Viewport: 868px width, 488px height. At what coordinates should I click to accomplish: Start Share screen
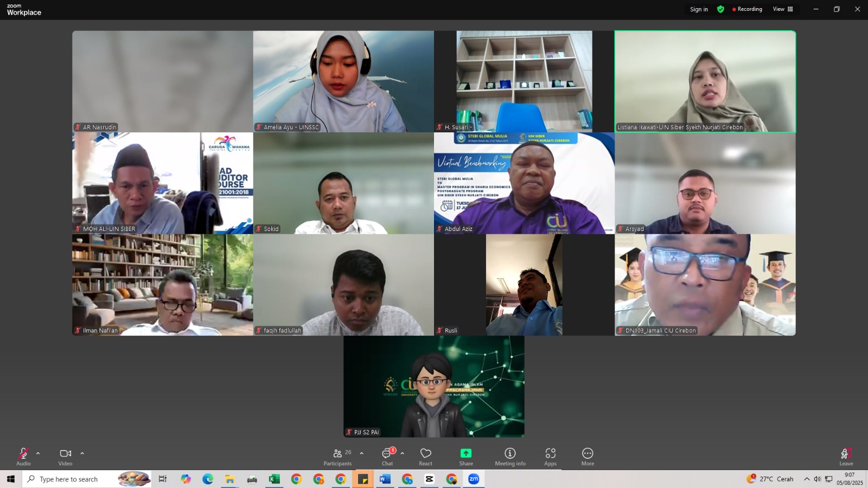tap(466, 456)
